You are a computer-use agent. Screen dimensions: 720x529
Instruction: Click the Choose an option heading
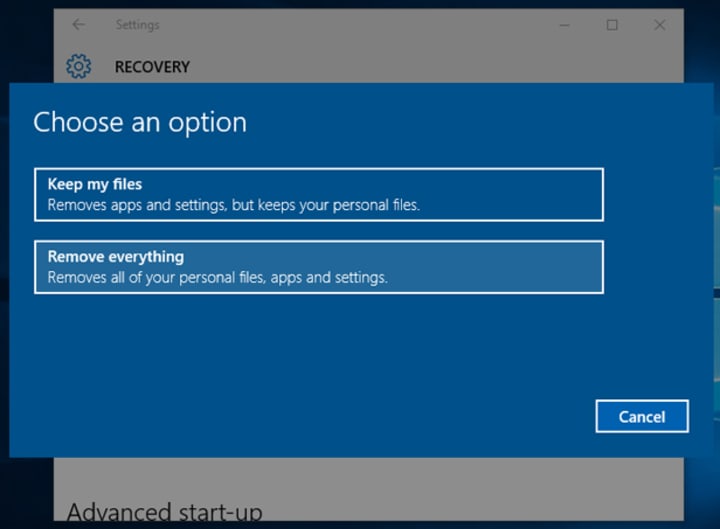(x=140, y=123)
